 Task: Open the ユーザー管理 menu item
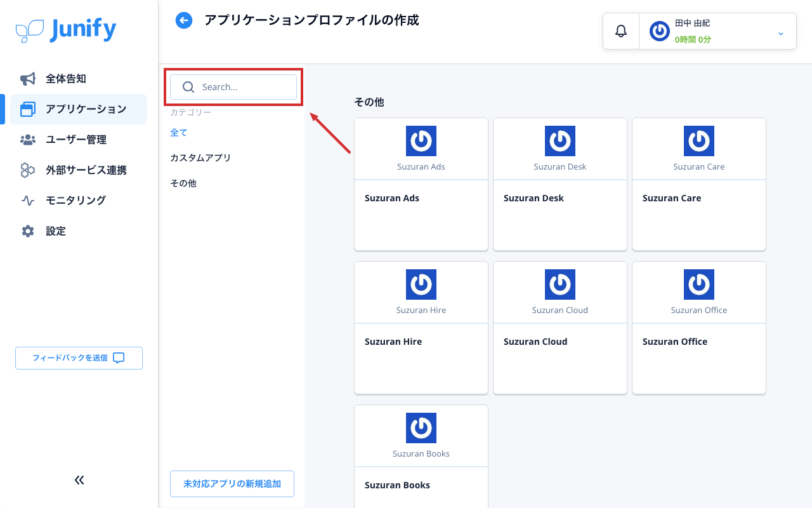[x=79, y=140]
